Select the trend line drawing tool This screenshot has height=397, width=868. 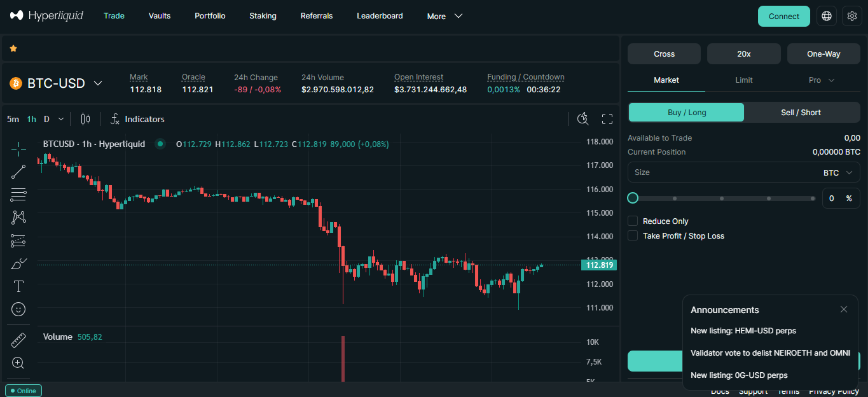pyautogui.click(x=18, y=172)
